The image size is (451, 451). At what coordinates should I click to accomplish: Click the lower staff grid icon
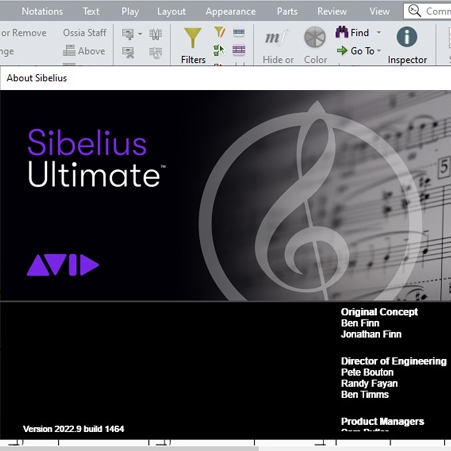(x=155, y=52)
